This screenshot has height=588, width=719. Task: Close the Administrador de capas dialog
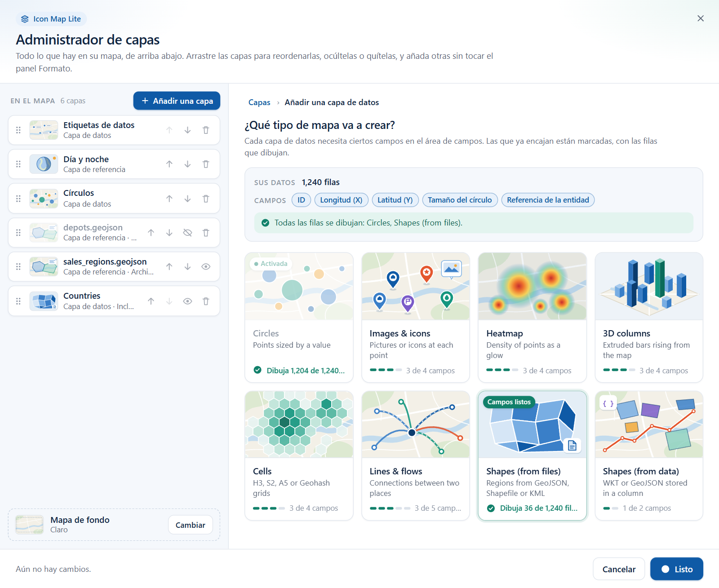[701, 18]
